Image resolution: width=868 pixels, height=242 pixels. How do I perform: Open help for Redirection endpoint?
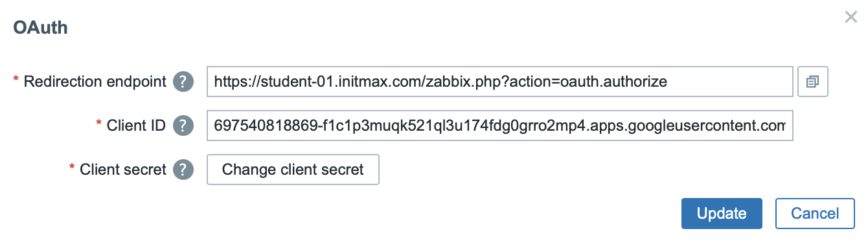[x=184, y=82]
